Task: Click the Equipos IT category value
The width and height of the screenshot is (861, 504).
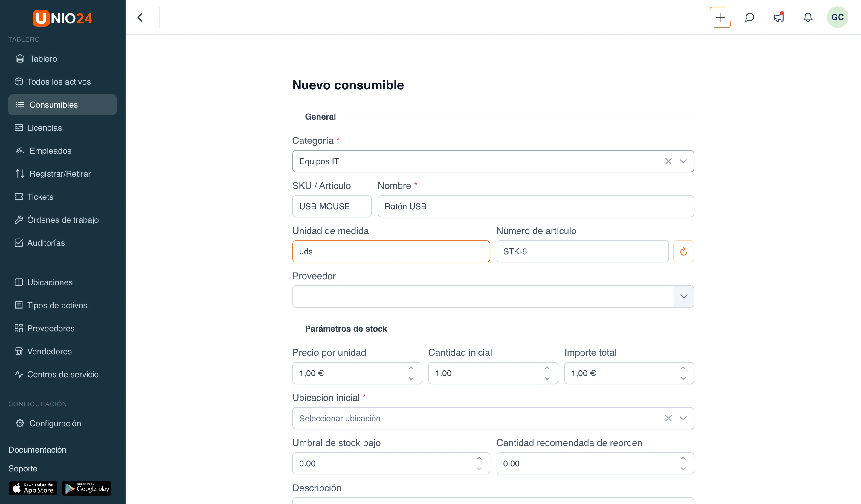Action: click(x=319, y=161)
